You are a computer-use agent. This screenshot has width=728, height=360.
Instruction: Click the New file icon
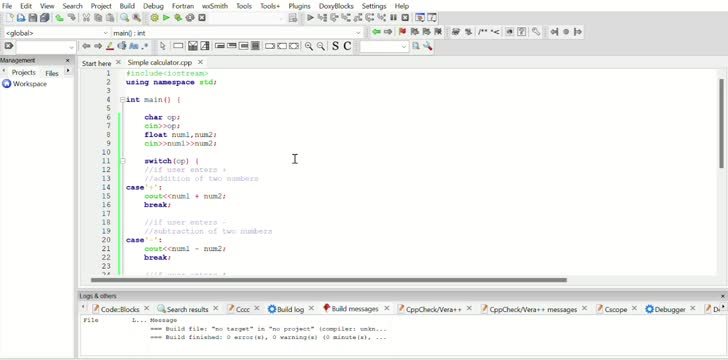pyautogui.click(x=10, y=18)
